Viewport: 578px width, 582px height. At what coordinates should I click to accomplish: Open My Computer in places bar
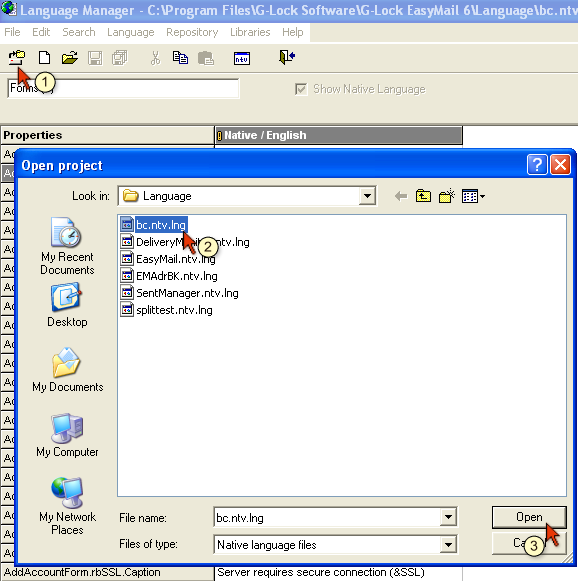[67, 435]
